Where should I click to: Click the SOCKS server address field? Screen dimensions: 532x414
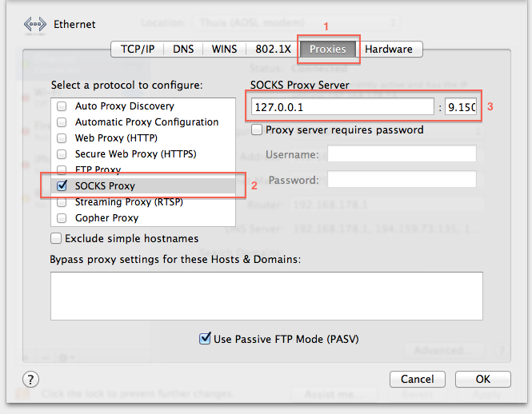[x=342, y=107]
